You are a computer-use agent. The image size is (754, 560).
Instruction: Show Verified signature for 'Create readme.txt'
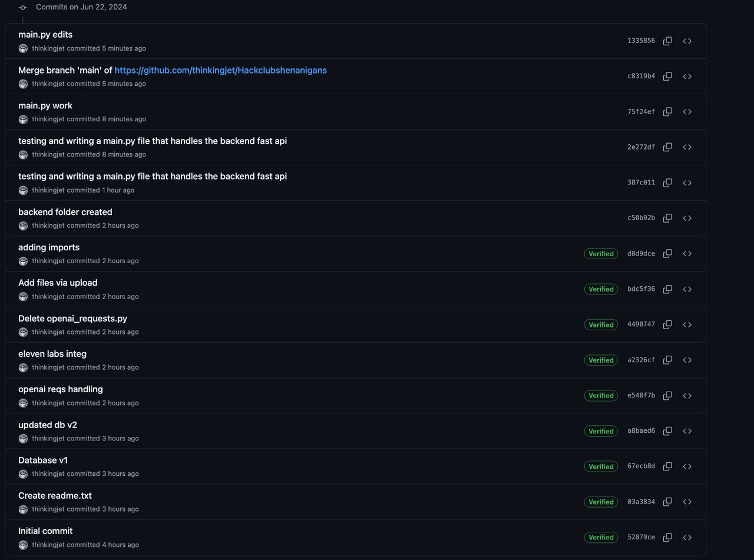coord(601,502)
